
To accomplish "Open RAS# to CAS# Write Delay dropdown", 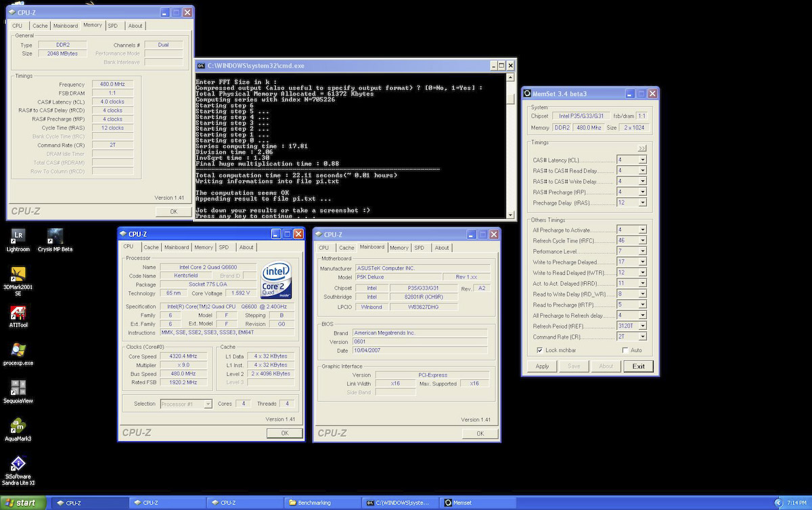I will pyautogui.click(x=642, y=181).
